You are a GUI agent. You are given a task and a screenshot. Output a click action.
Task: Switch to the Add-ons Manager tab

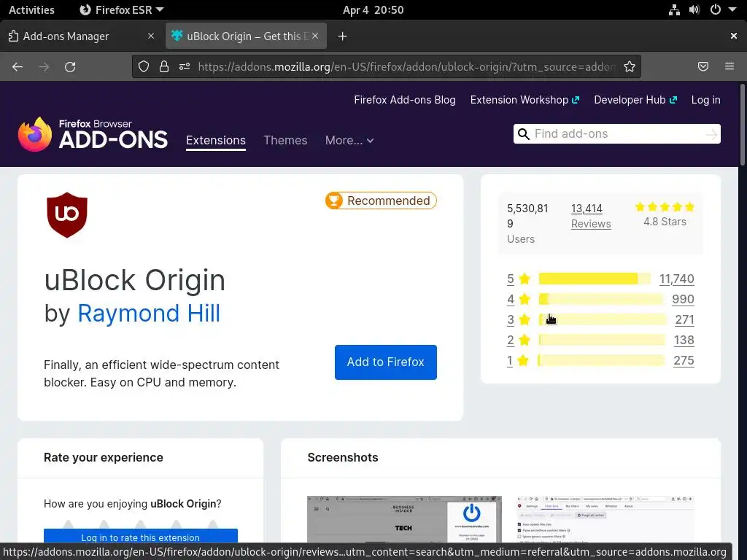click(x=81, y=36)
